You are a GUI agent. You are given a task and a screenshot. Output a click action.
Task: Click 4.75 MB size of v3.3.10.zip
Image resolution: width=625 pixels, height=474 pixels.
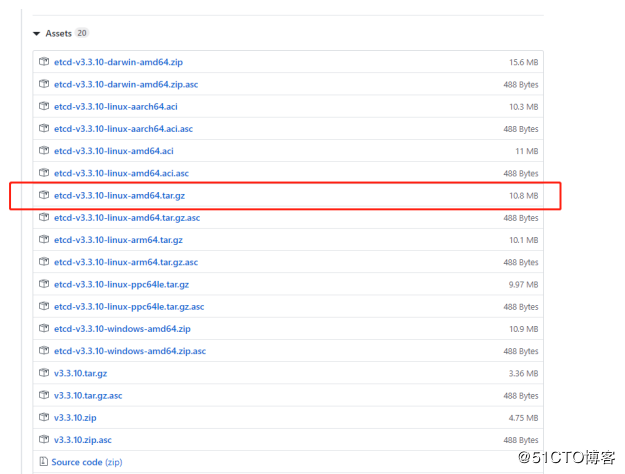click(523, 418)
